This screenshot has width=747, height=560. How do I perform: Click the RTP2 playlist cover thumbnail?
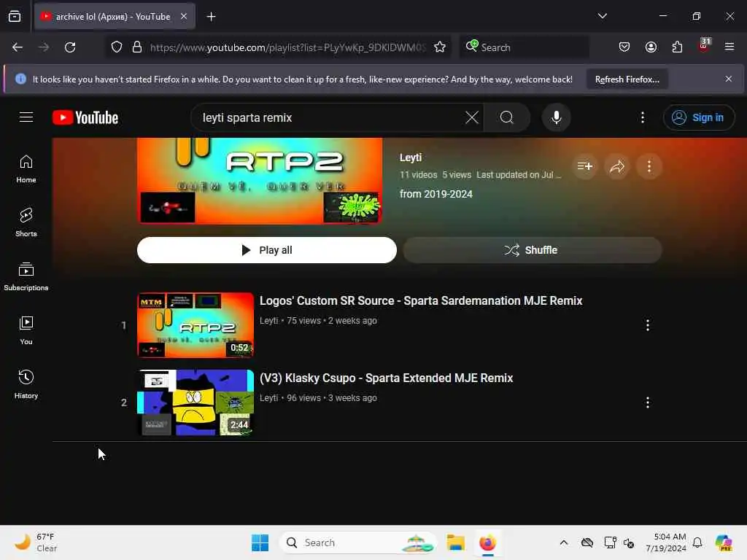coord(260,181)
